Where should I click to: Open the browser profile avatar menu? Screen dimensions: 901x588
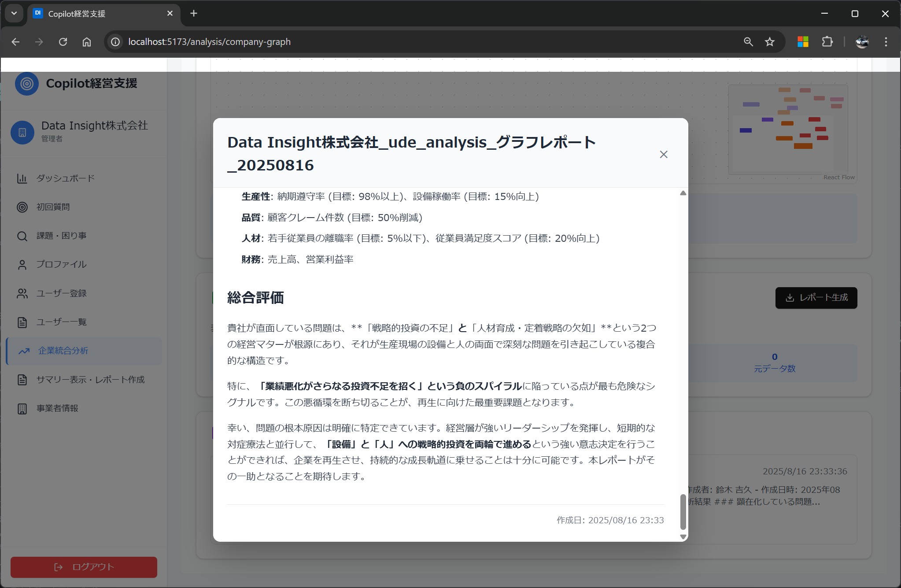pyautogui.click(x=862, y=41)
